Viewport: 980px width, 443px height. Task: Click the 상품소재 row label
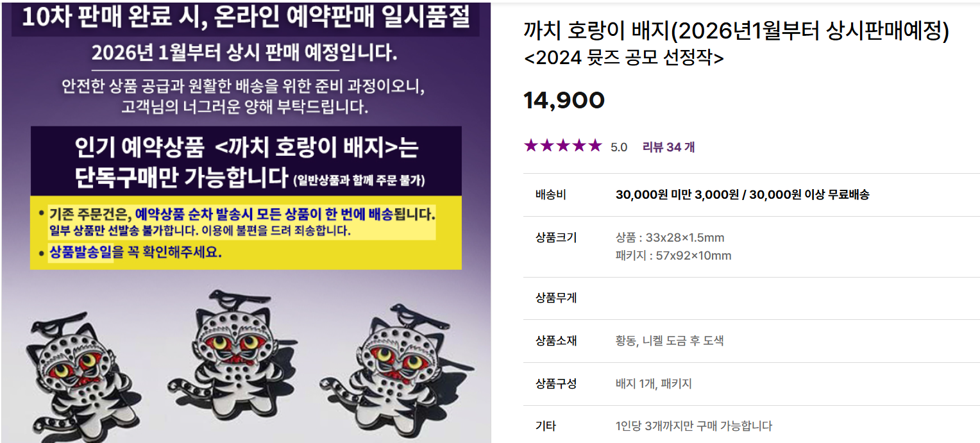tap(556, 341)
